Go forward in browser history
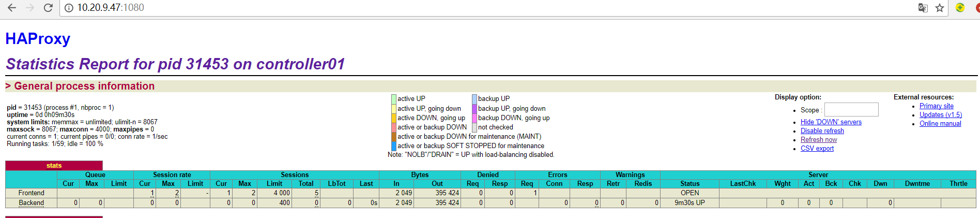The height and width of the screenshot is (218, 980). [x=30, y=8]
